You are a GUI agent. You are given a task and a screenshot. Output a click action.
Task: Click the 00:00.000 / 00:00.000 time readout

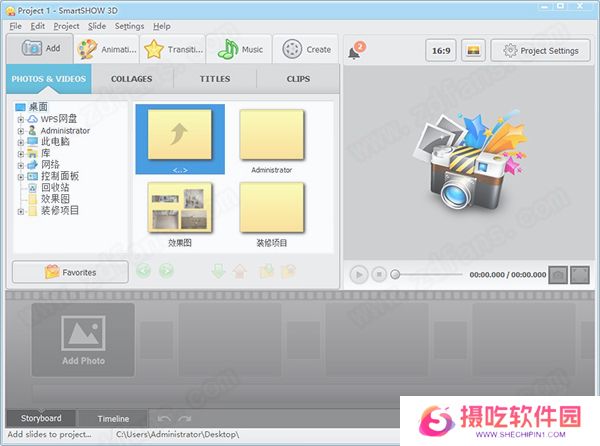point(507,275)
